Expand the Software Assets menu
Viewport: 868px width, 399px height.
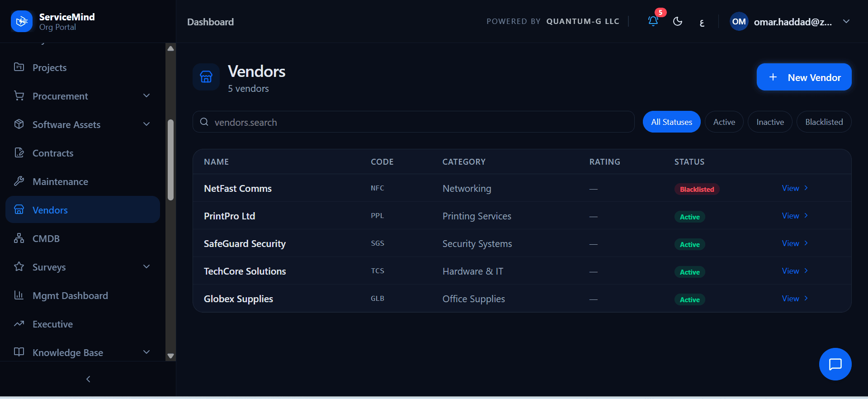click(146, 124)
